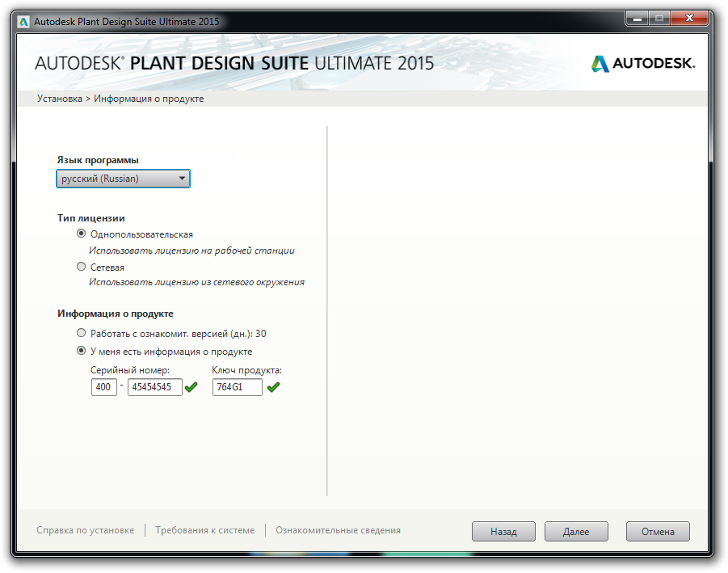
Task: Open the Ознакомительные сведения link
Action: point(338,530)
